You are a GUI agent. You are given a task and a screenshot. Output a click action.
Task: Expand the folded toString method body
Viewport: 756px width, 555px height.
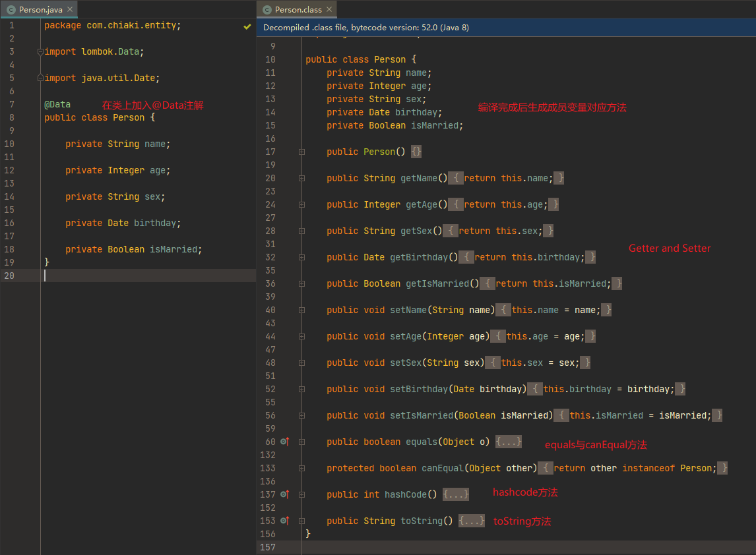(x=472, y=521)
